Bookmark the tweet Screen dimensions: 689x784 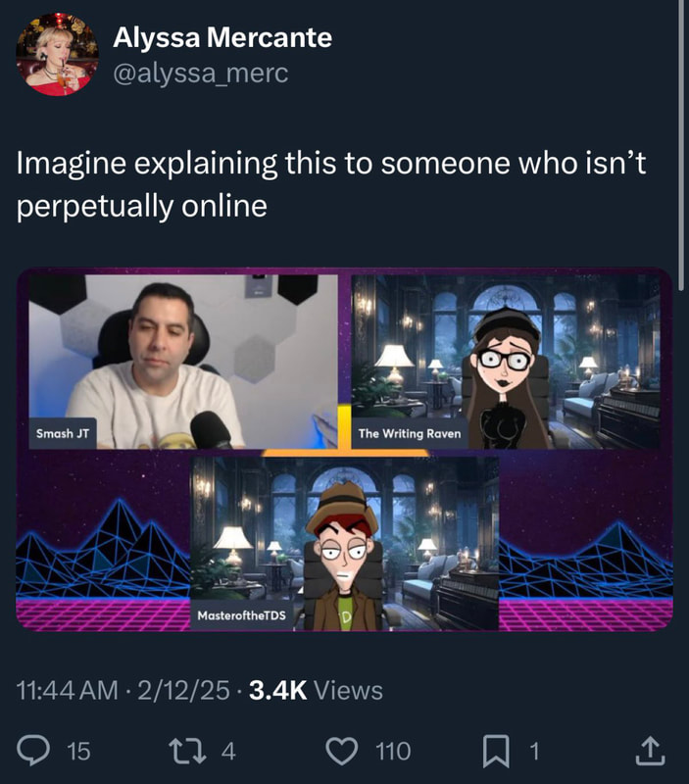point(496,751)
